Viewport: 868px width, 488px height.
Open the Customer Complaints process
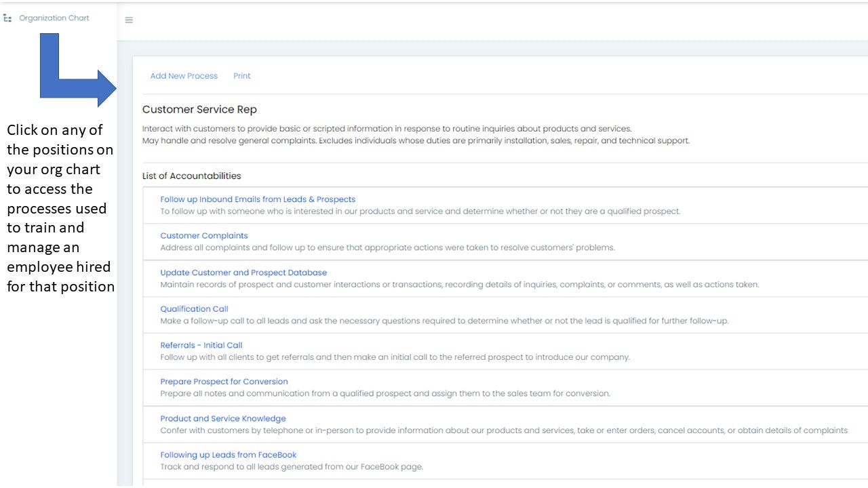(204, 236)
